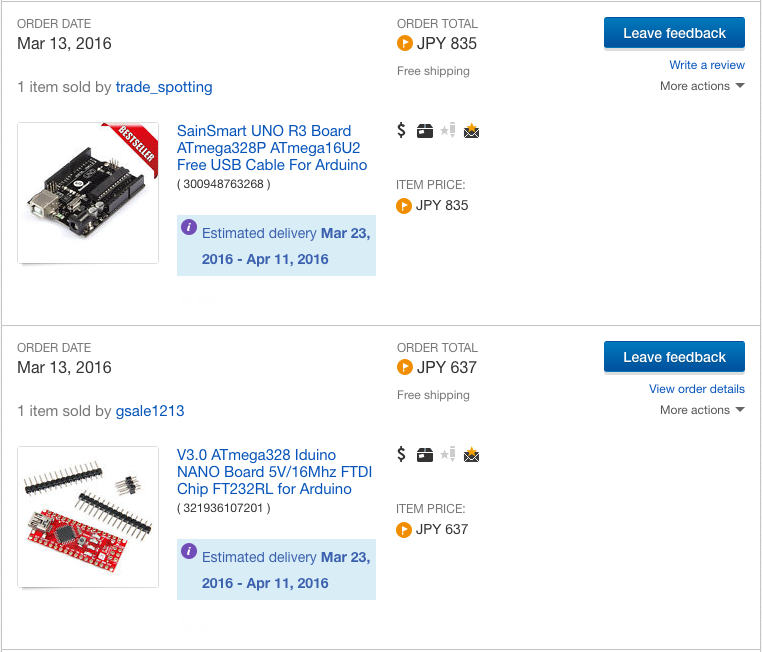Image resolution: width=762 pixels, height=652 pixels.
Task: Open the Write a review link
Action: point(707,65)
